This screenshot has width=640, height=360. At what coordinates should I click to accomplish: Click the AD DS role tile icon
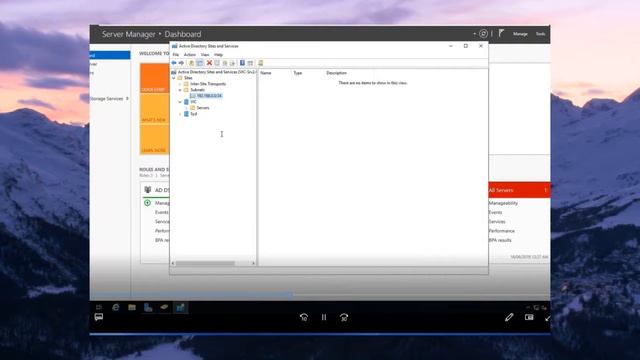(148, 190)
